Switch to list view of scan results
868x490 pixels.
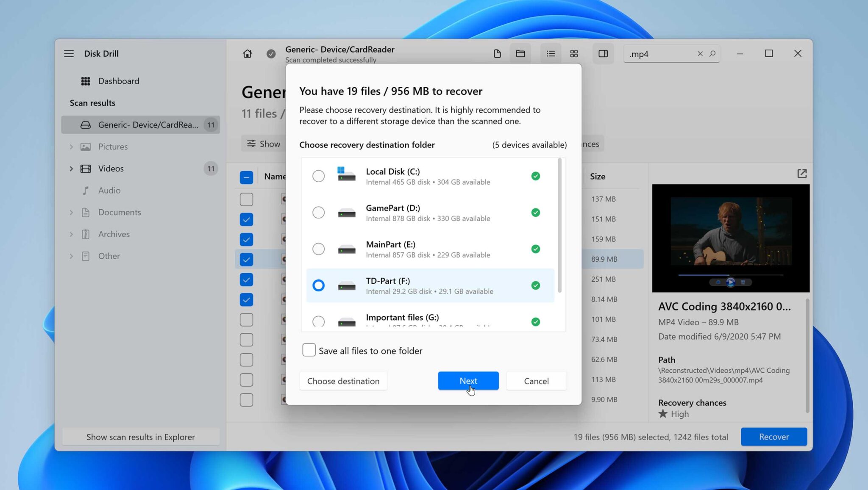551,53
